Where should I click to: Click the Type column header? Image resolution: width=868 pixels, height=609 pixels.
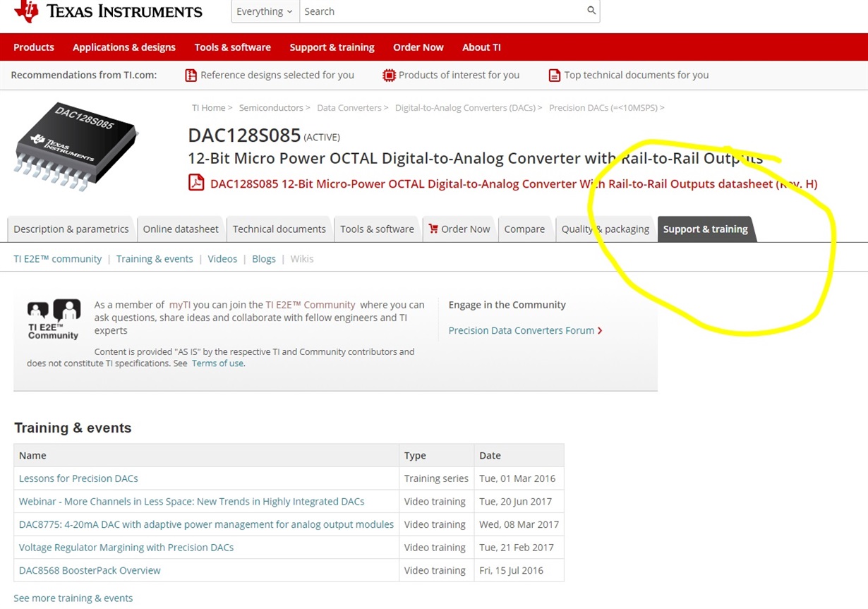coord(437,455)
